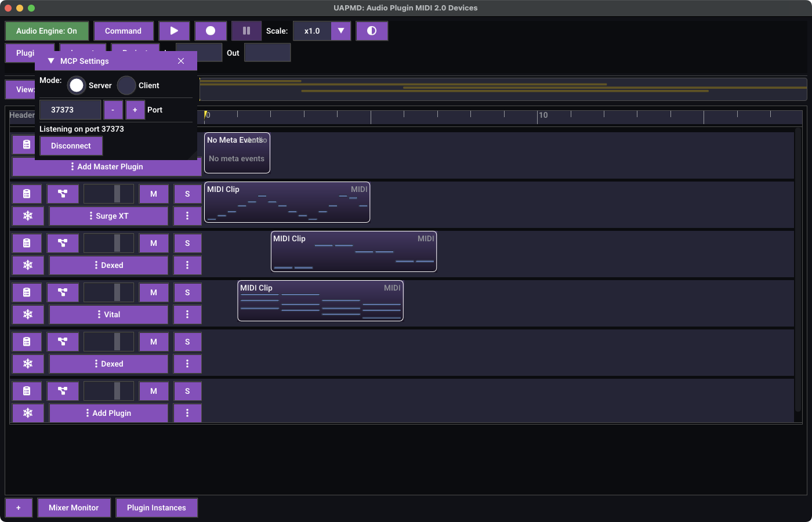Decrease port number with minus button

(x=113, y=110)
